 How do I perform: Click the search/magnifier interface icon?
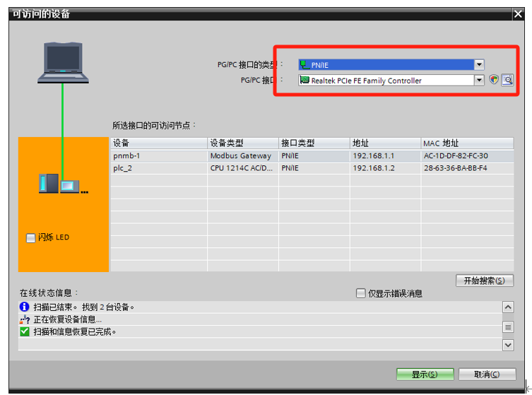tap(507, 80)
